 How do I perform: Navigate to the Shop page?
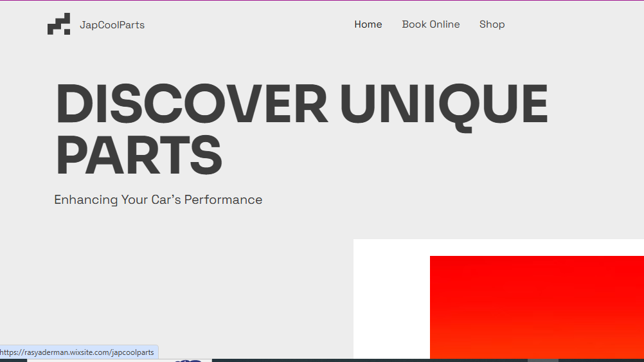492,24
